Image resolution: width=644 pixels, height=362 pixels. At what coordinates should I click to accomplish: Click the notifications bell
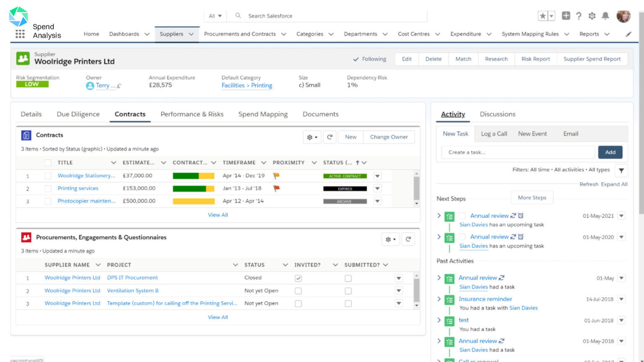605,16
